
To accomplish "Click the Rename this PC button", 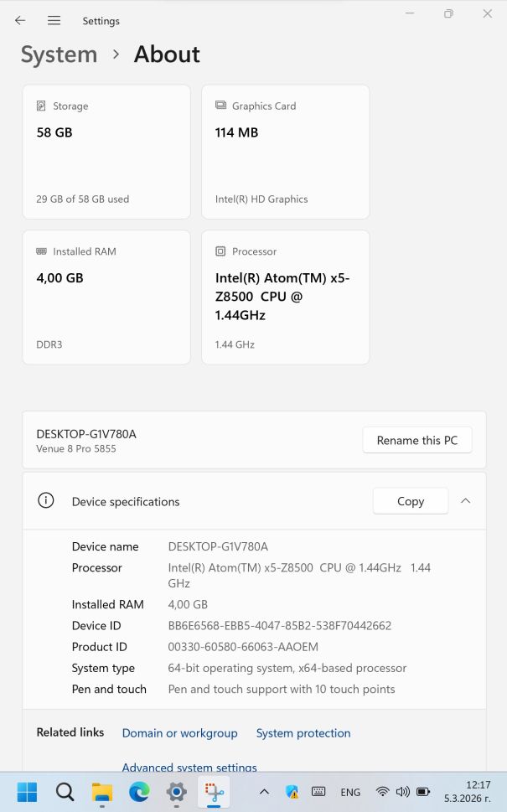I will [x=417, y=440].
